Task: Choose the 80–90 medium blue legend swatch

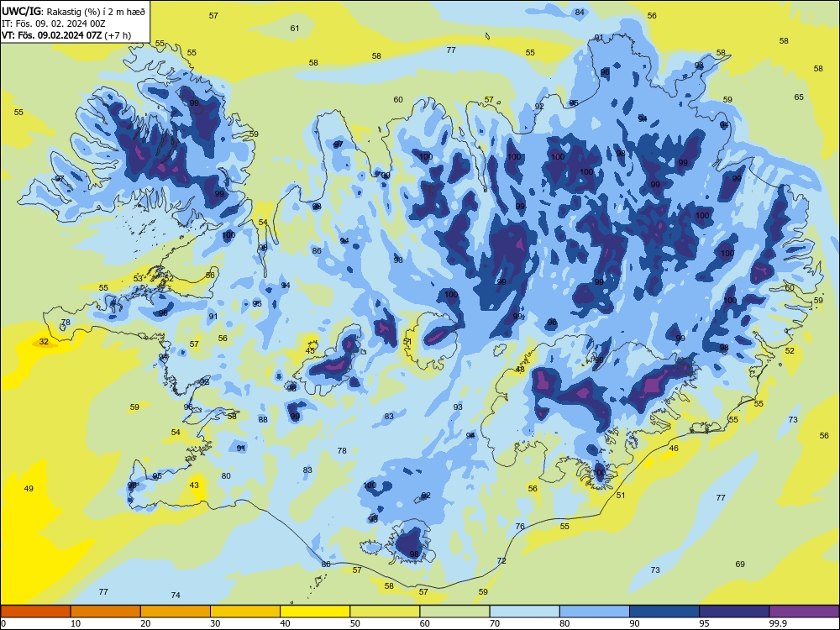Action: (x=594, y=612)
